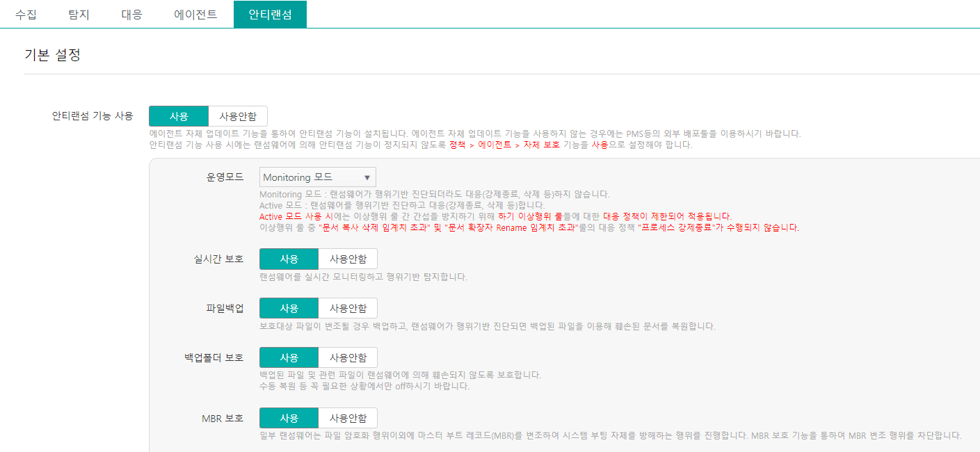
Task: Click the 사용 button for MBR 보호
Action: 288,418
